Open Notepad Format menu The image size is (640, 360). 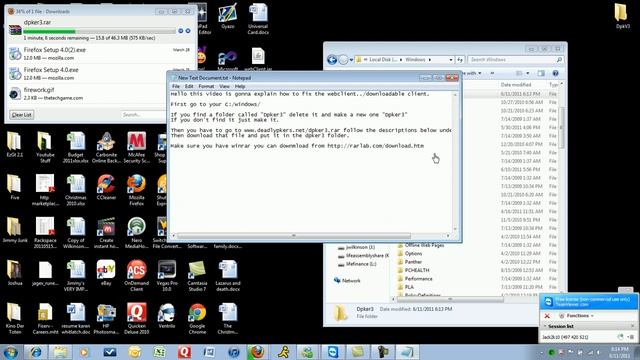[x=206, y=86]
